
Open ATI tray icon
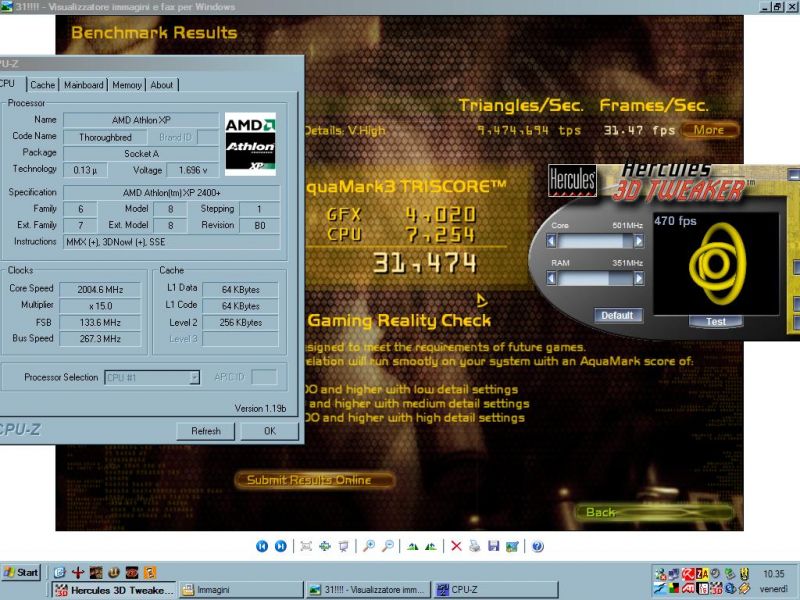tap(688, 588)
